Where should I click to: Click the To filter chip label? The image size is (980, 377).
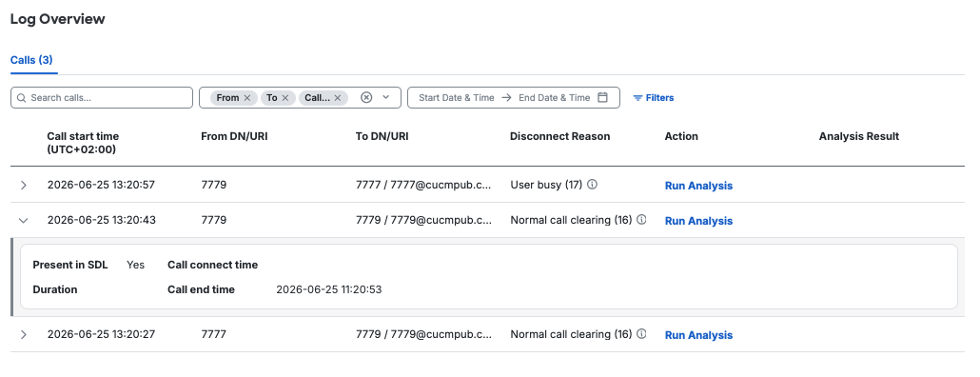272,97
